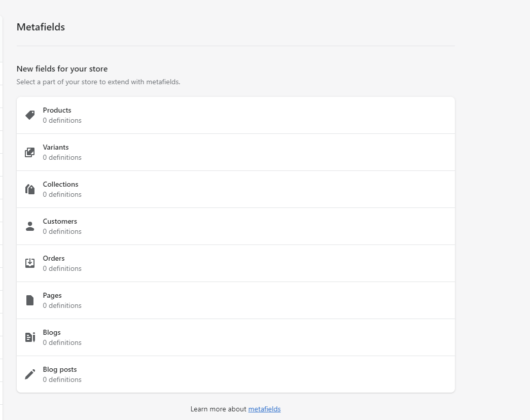
Task: Click the Orders inbox download icon
Action: (x=30, y=263)
